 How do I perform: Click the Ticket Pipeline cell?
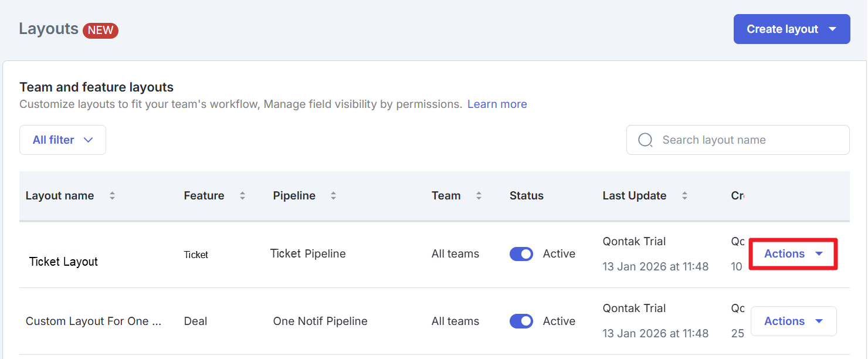pyautogui.click(x=308, y=254)
